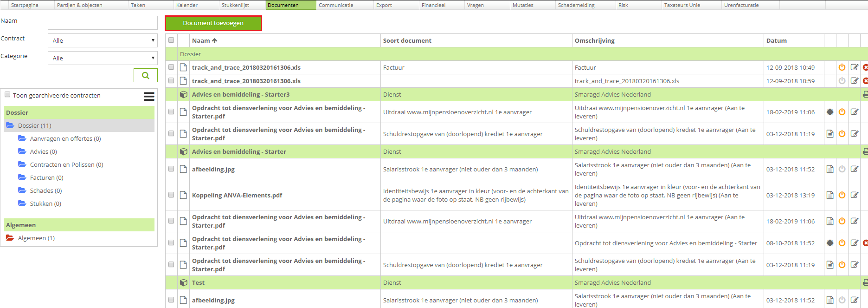Screen dimensions: 868x308
Task: Delete the document dated 08-10-2018 11:52
Action: pos(866,243)
